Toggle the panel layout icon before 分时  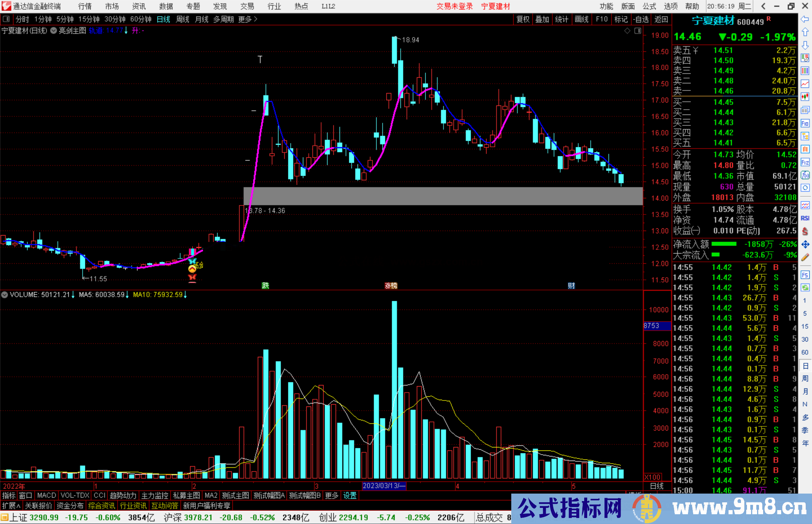(x=6, y=19)
